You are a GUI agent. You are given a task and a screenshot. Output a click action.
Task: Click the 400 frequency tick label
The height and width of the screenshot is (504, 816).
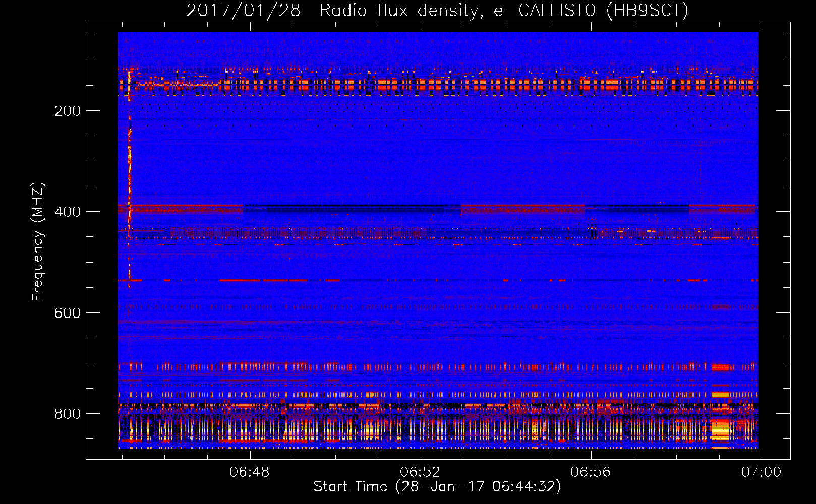(x=68, y=212)
